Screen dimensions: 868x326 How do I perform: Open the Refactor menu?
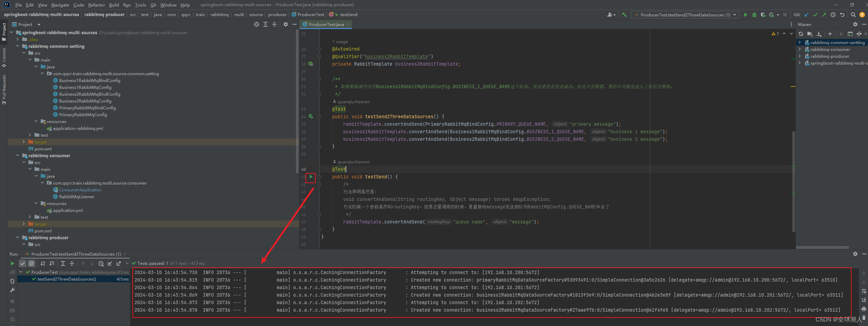click(96, 5)
